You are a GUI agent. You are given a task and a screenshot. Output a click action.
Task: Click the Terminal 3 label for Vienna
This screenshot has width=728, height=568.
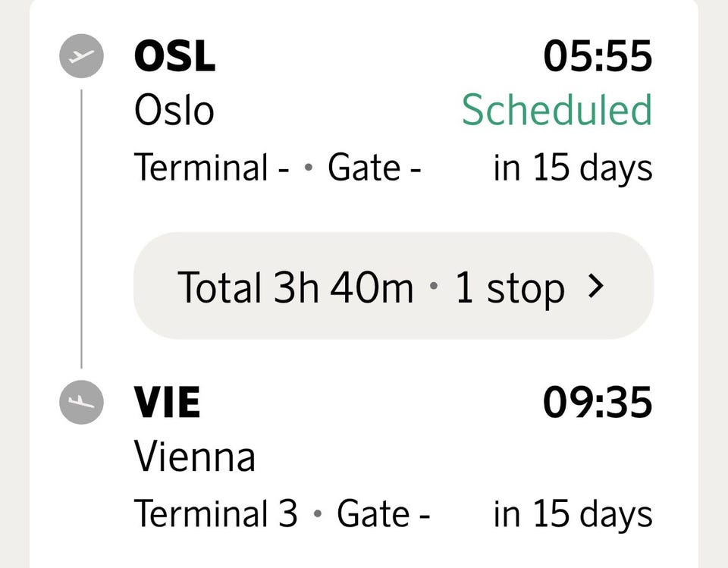tap(215, 513)
